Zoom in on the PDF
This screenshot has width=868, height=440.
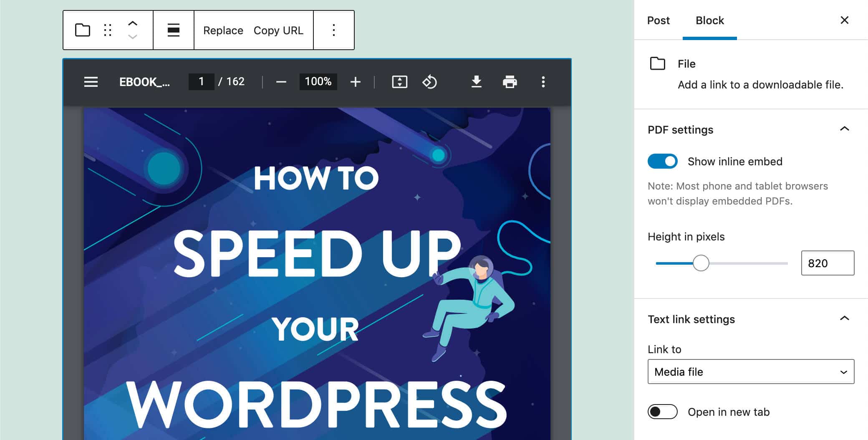click(x=355, y=81)
